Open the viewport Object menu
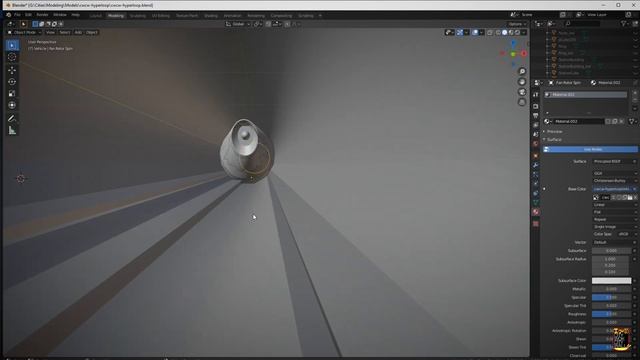This screenshot has width=640, height=360. pyautogui.click(x=92, y=32)
